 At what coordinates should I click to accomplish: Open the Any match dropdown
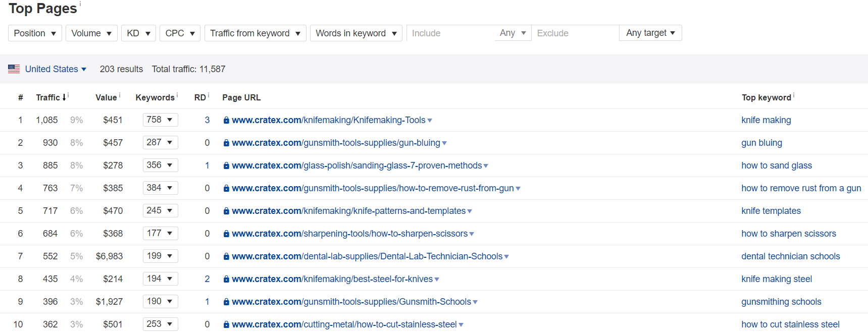point(513,33)
